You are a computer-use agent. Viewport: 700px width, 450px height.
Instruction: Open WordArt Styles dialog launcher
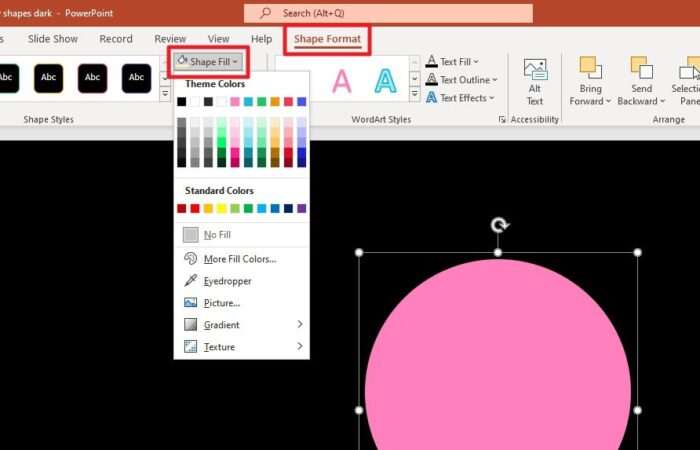502,120
